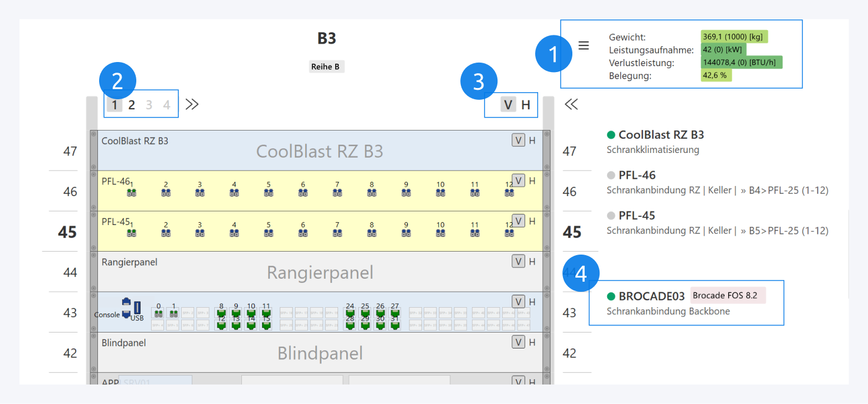Click green Ethernet port 31 on the switch
The height and width of the screenshot is (404, 868).
(395, 325)
